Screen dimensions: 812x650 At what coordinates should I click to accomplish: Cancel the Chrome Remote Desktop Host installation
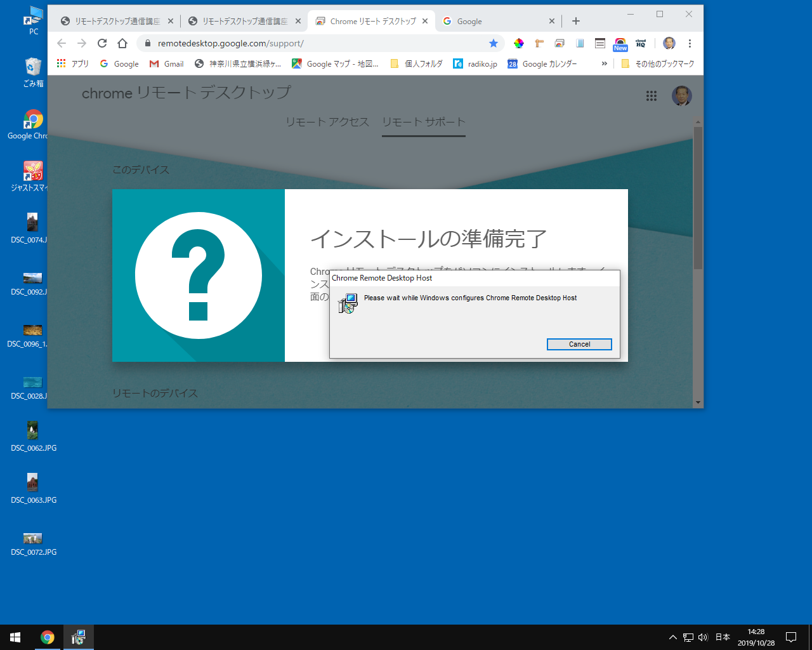[x=579, y=344]
